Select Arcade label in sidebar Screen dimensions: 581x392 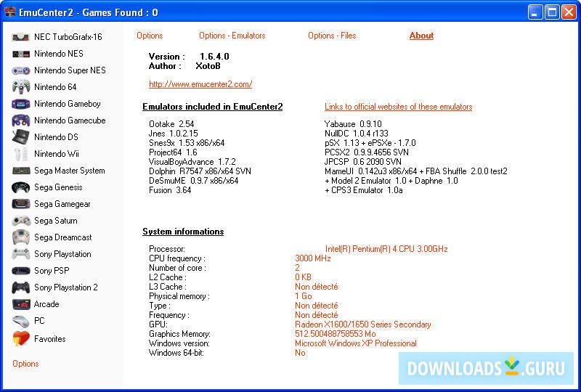[46, 304]
